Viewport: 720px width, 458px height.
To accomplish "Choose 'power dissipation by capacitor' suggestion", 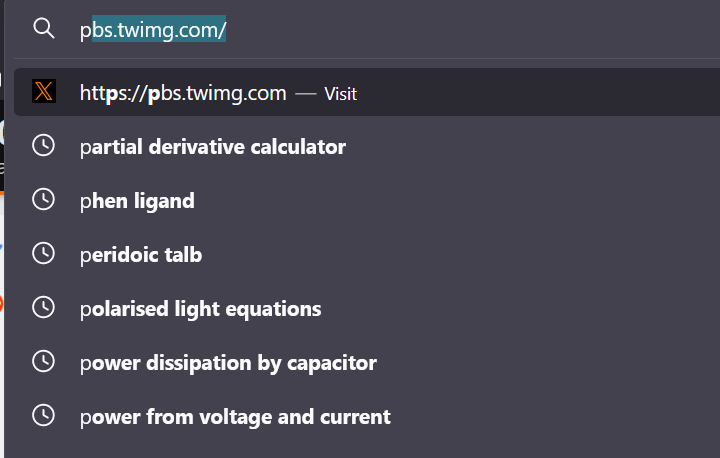I will pyautogui.click(x=228, y=363).
